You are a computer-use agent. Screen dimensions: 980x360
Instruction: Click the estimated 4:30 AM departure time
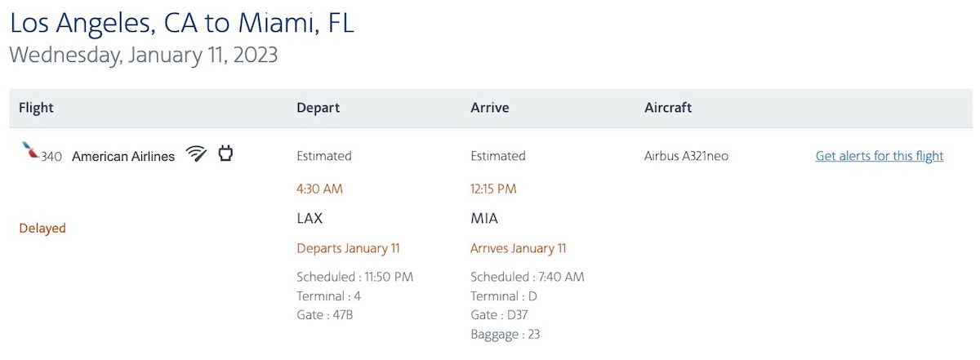(320, 189)
